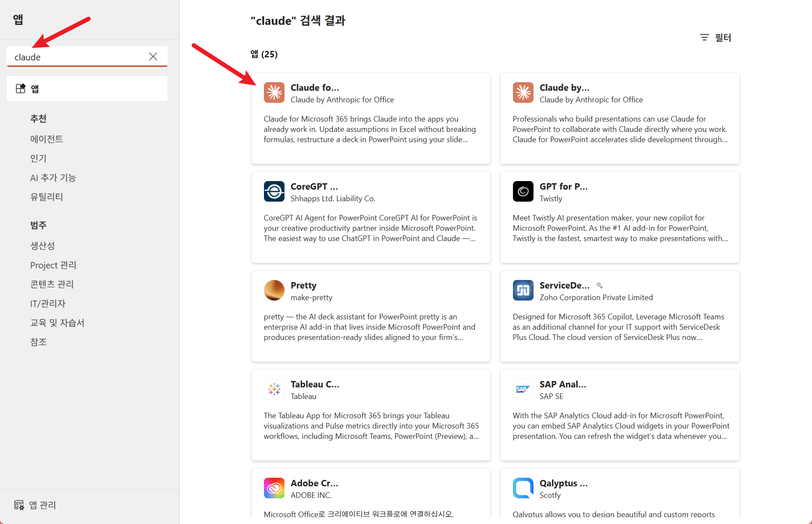The height and width of the screenshot is (524, 812).
Task: Click publisher name Shhapps Ltd. Liability Co.
Action: (x=333, y=198)
